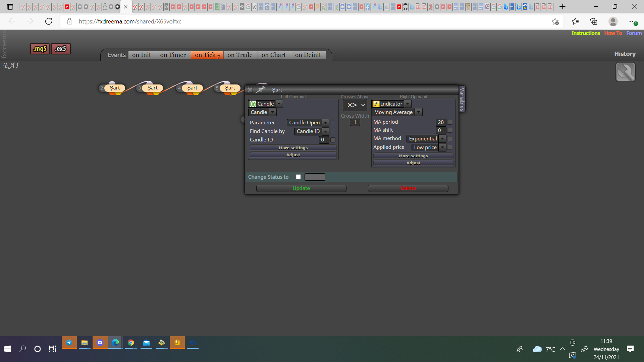
Task: Open the weather widget showing 7°C
Action: [x=543, y=349]
